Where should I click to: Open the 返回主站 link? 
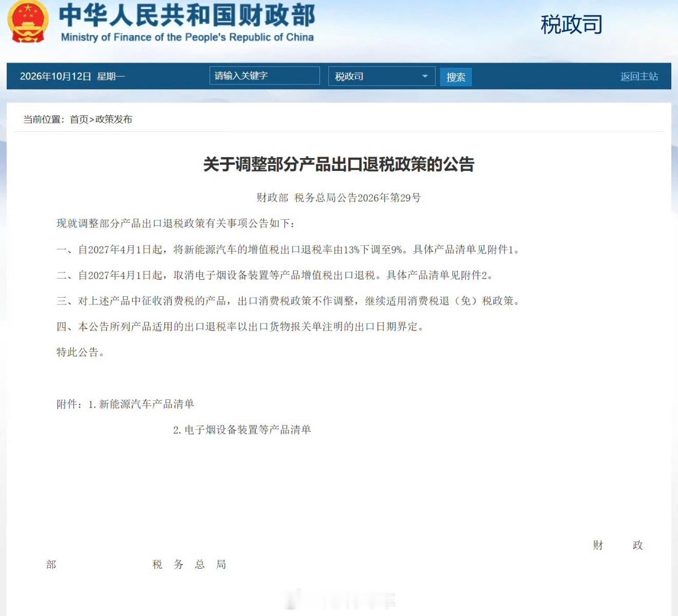pyautogui.click(x=639, y=76)
